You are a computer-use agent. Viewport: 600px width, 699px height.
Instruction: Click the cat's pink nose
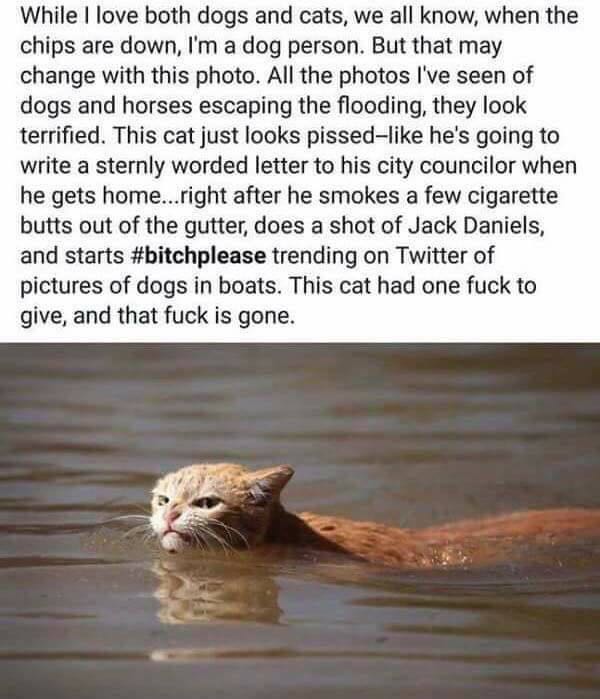point(172,518)
